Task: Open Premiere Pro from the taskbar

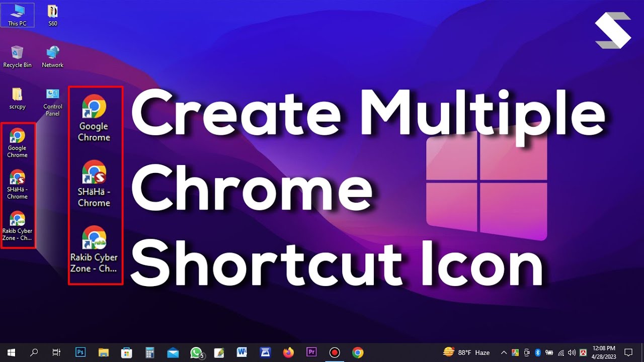Action: pyautogui.click(x=311, y=352)
